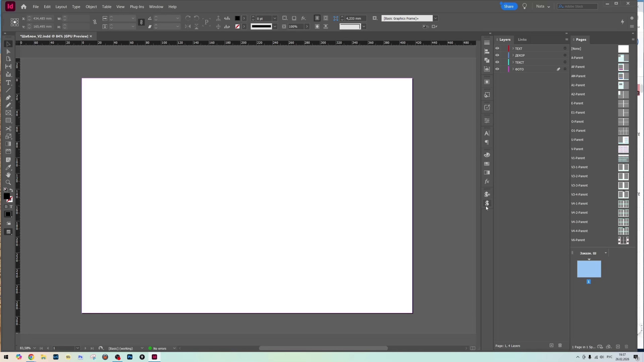This screenshot has height=362, width=644.
Task: Select the Direct Selection tool
Action: click(x=8, y=52)
